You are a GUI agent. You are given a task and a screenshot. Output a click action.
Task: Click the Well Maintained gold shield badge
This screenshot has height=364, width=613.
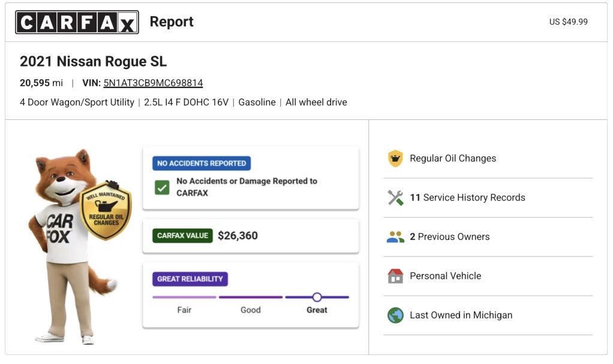coord(106,210)
